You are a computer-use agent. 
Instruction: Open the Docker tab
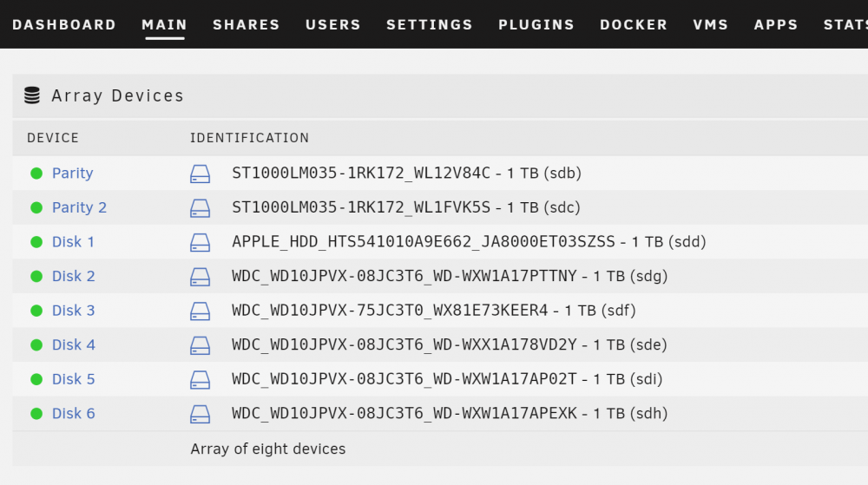tap(634, 25)
